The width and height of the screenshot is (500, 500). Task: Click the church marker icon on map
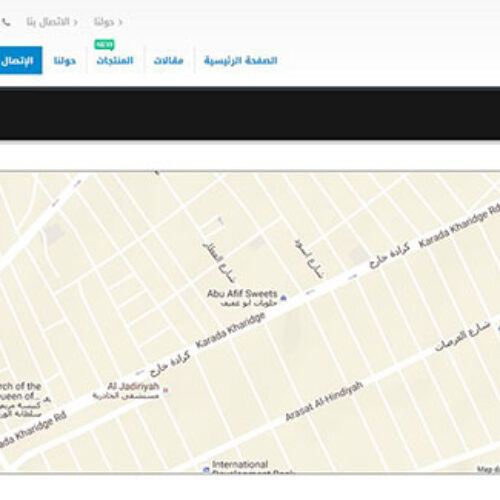(x=47, y=399)
